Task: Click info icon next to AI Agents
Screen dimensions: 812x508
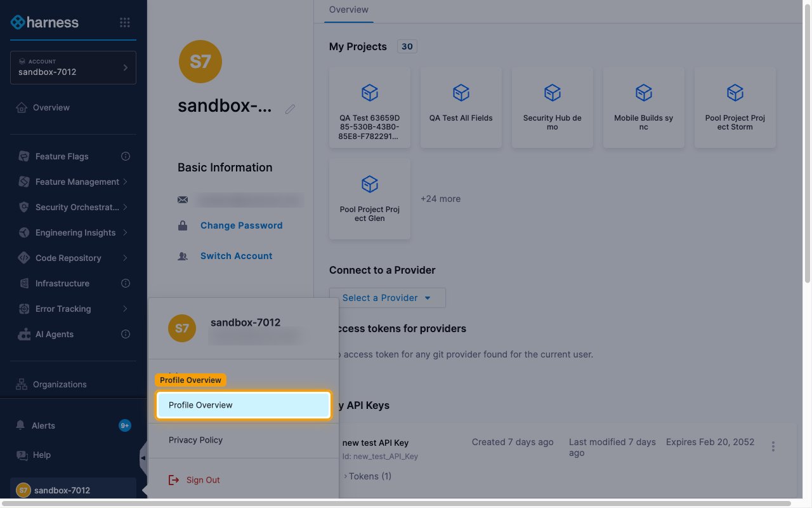Action: click(126, 334)
